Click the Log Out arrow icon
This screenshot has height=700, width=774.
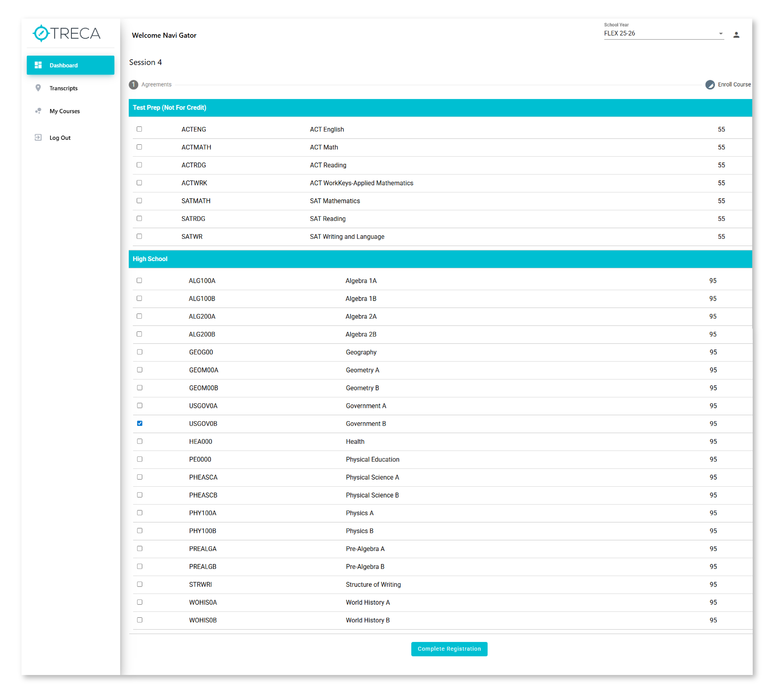(38, 137)
